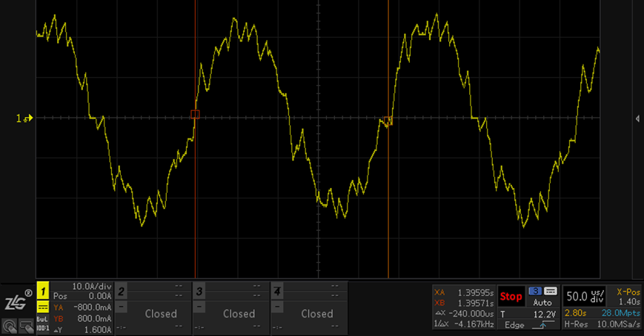Click the YA -800.0mA cursor value
Screen dimensions: 644x336
82,307
